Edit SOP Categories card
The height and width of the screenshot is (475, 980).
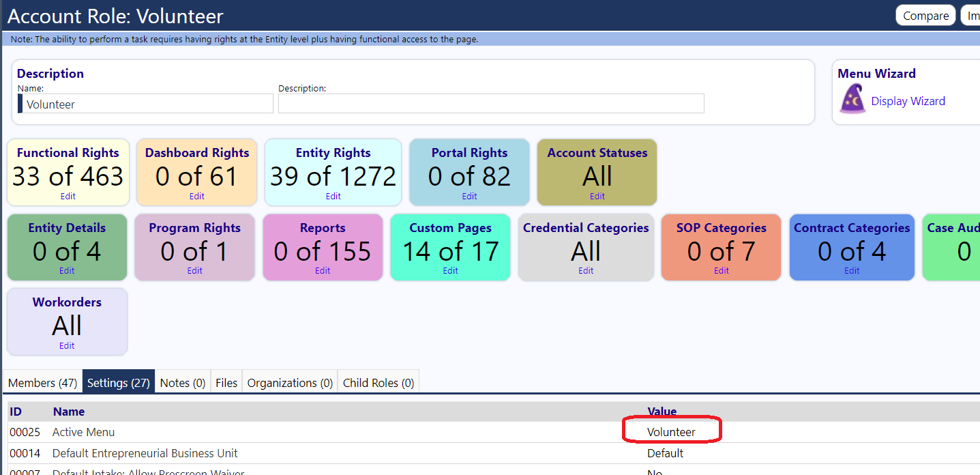(x=722, y=270)
